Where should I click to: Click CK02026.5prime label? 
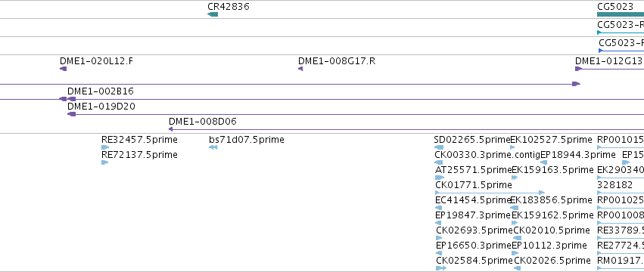pos(552,261)
